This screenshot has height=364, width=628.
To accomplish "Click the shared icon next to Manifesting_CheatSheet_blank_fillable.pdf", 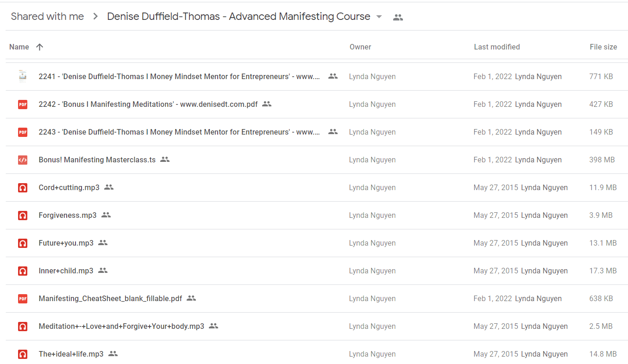I will tap(191, 298).
